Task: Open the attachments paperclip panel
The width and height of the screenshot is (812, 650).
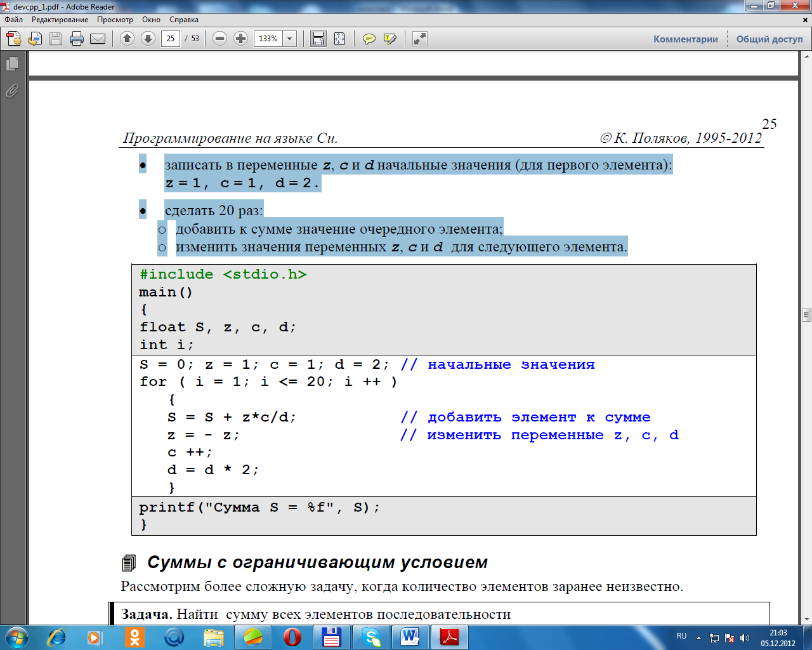Action: click(12, 91)
